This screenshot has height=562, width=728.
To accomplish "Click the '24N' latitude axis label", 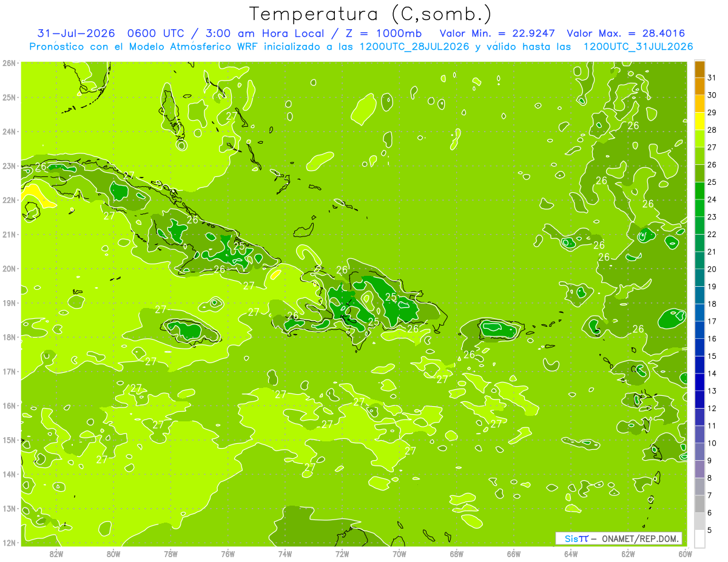I will (9, 132).
